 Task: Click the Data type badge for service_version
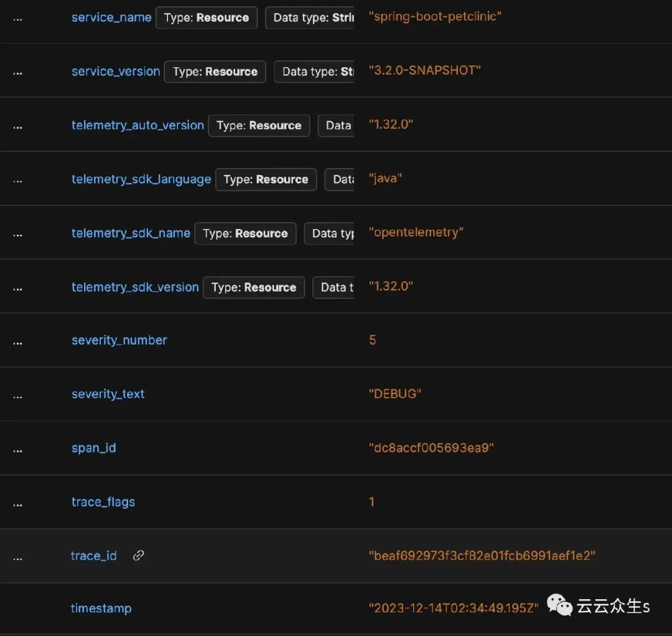click(314, 72)
